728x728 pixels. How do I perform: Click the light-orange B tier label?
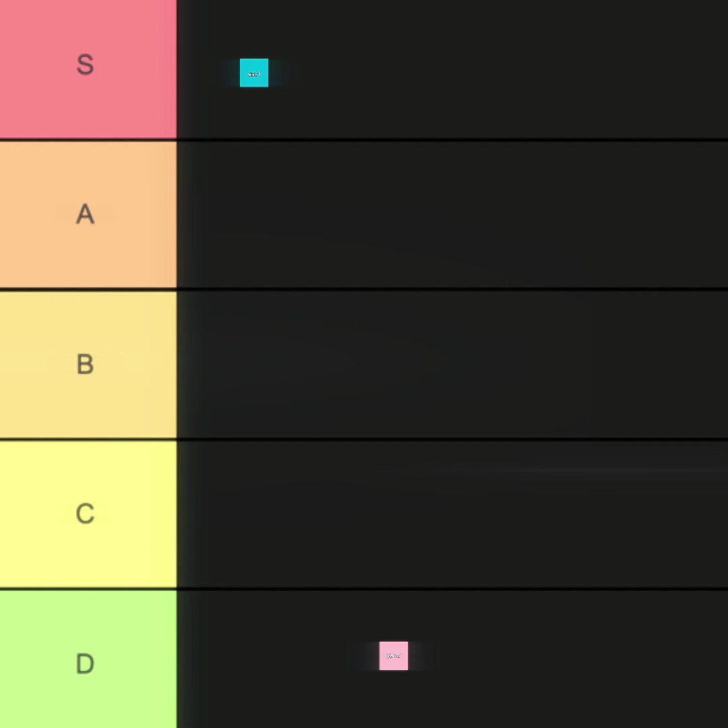[x=88, y=365]
